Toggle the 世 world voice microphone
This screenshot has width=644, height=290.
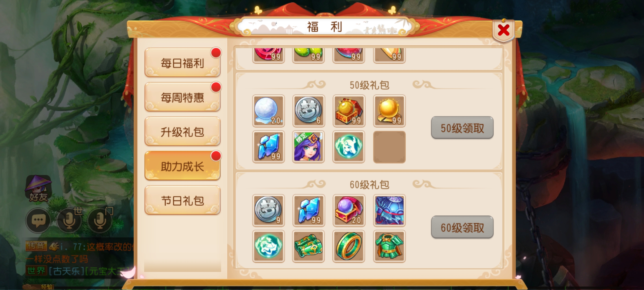(x=69, y=220)
